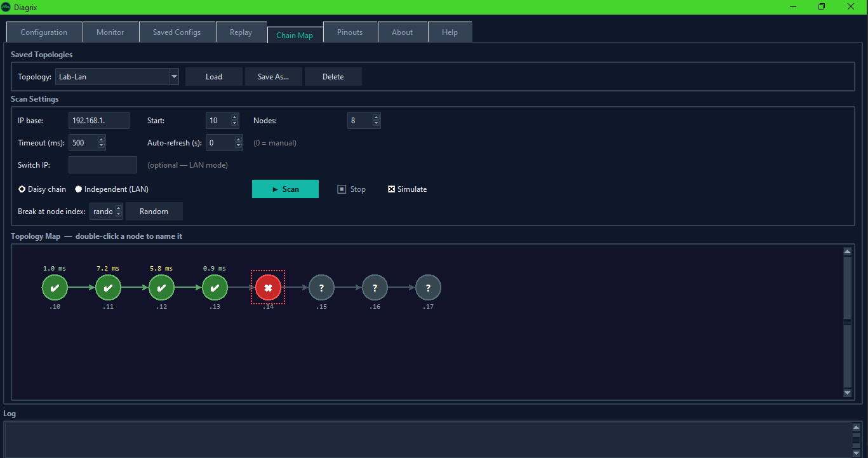Increase Auto-refresh seconds with up arrow
Screen dimensions: 868x458
(238, 139)
